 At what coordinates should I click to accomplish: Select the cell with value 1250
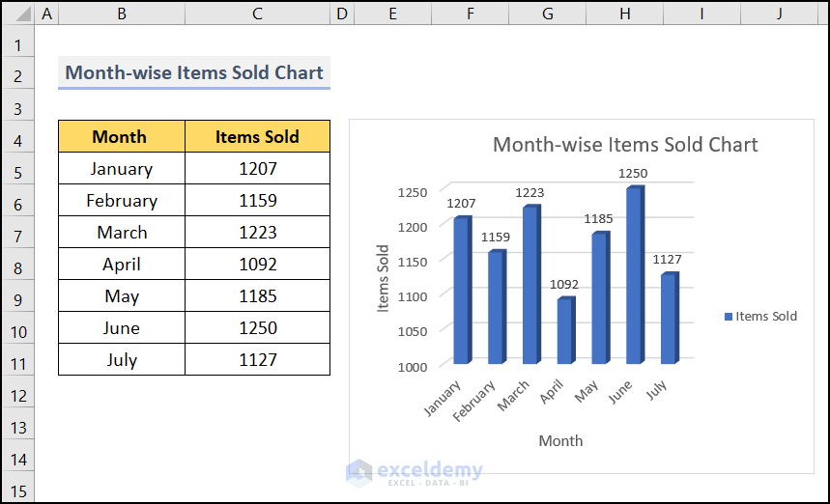point(257,328)
